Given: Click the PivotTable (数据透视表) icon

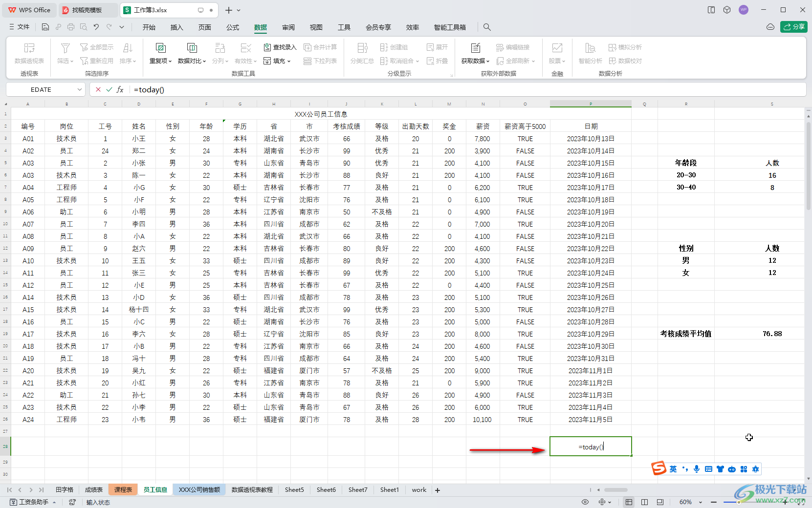Looking at the screenshot, I should coord(29,48).
